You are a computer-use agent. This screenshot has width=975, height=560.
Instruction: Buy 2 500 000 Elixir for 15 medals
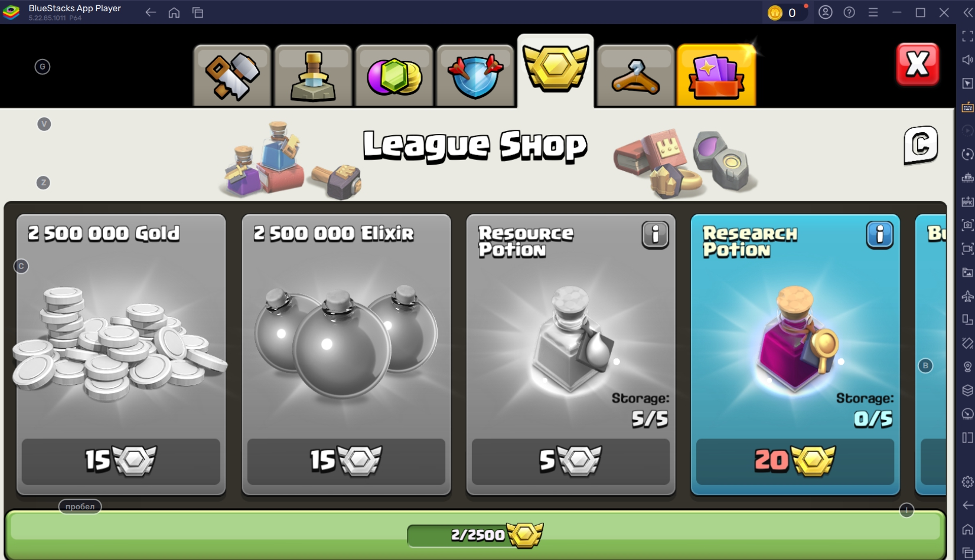click(x=346, y=461)
